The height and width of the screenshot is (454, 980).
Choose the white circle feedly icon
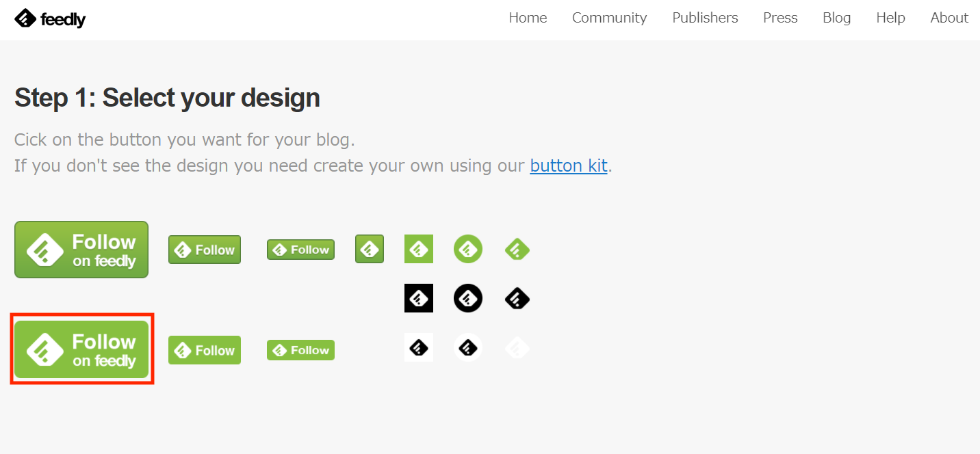(x=468, y=347)
